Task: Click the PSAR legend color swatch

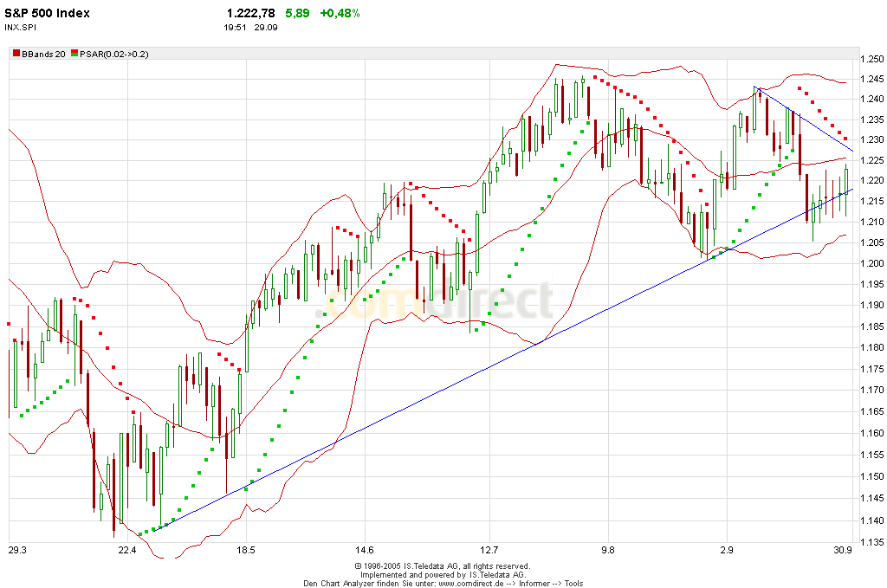Action: click(74, 53)
